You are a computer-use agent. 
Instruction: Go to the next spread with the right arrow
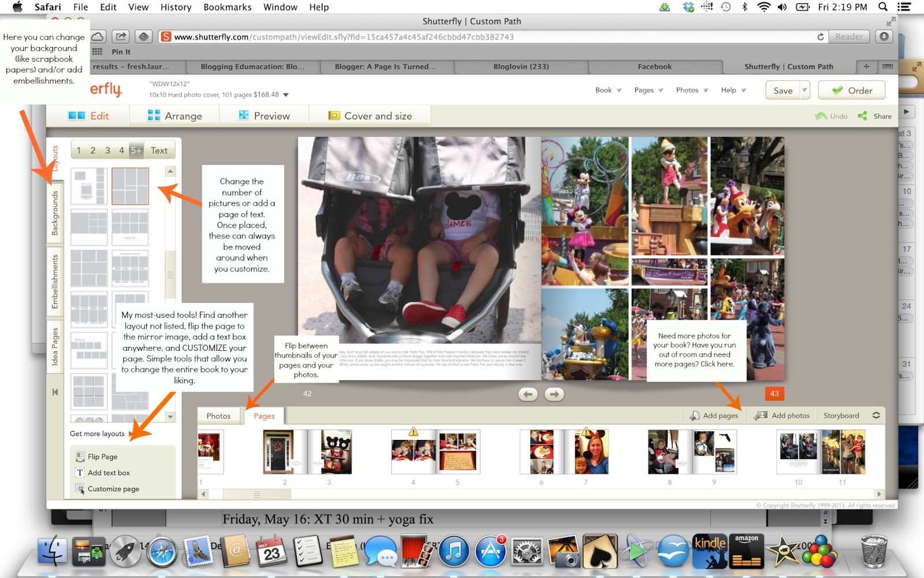554,394
